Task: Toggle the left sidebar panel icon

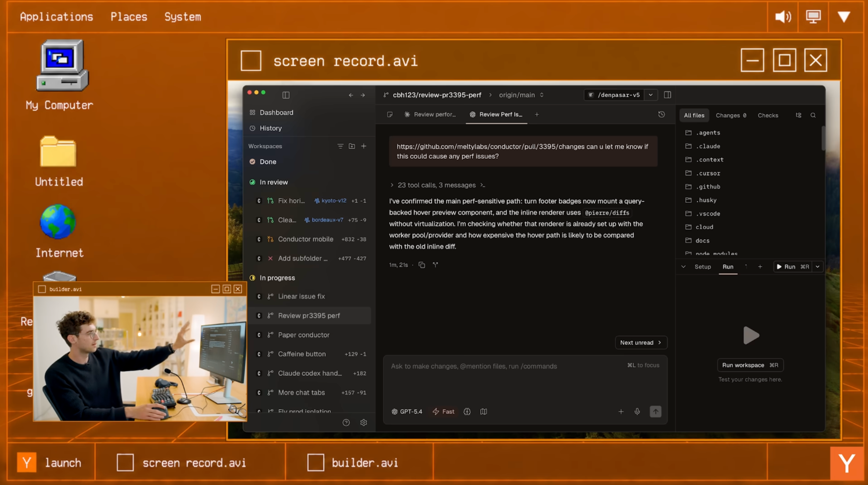Action: coord(286,95)
